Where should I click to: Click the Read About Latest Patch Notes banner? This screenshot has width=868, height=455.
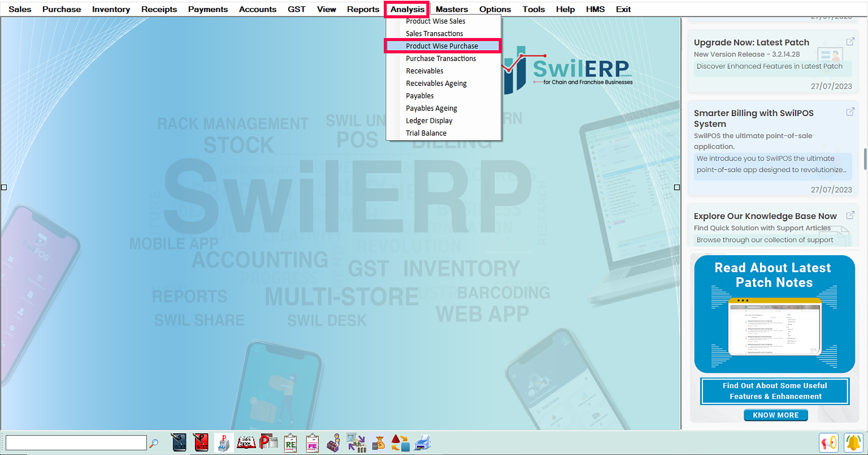point(774,314)
